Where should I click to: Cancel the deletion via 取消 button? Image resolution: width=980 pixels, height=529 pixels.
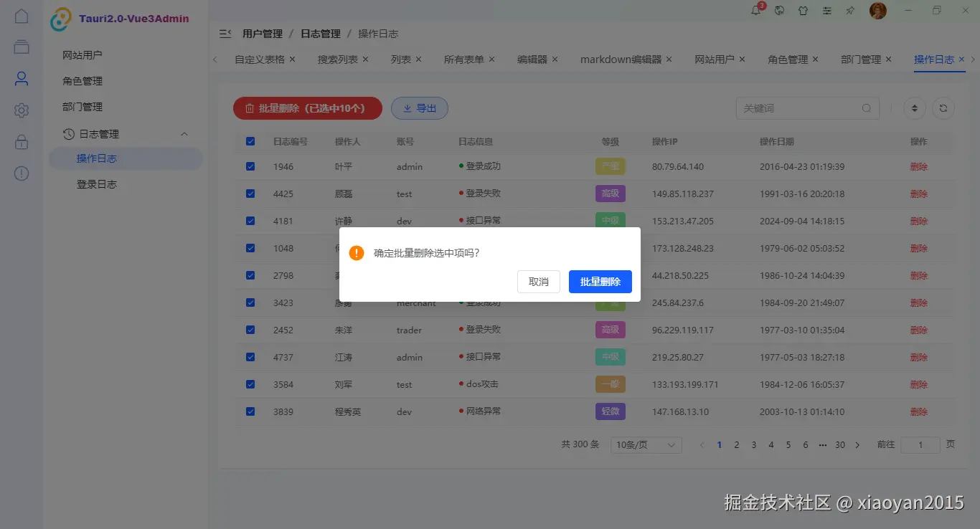538,281
